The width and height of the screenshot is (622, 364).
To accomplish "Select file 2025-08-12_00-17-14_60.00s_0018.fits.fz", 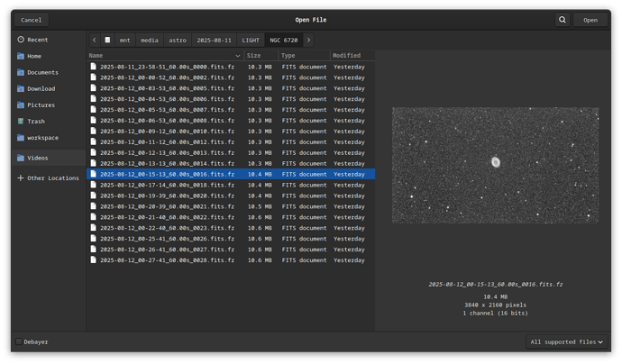I will pos(231,185).
